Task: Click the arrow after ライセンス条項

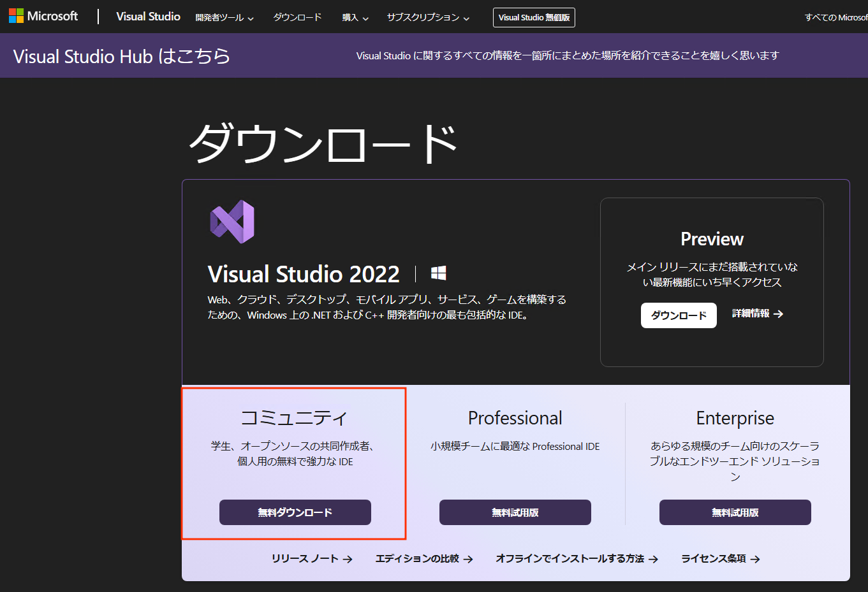Action: pos(755,560)
